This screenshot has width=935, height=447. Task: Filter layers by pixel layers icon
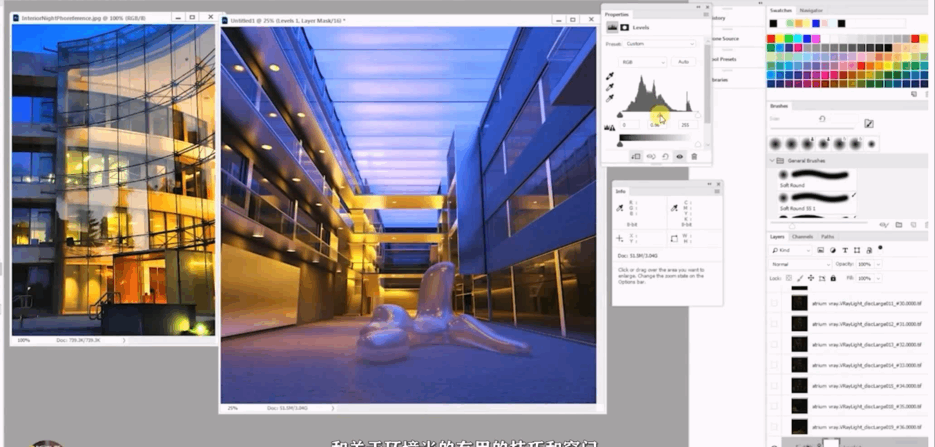tap(821, 250)
